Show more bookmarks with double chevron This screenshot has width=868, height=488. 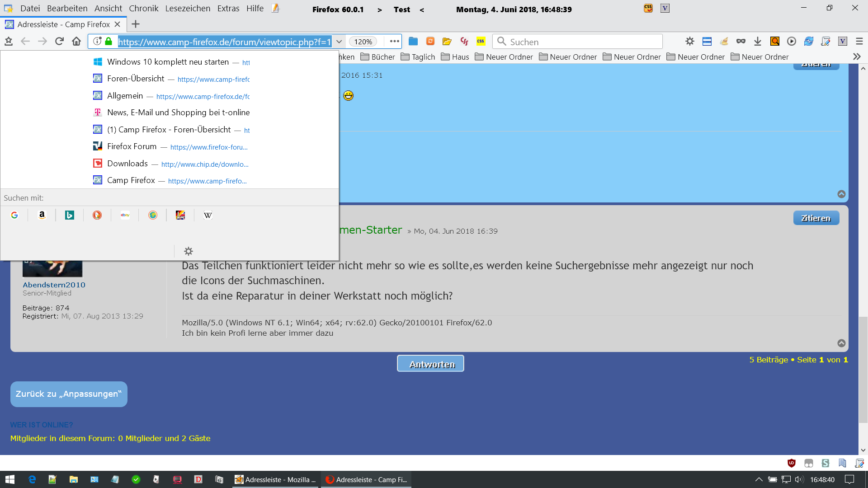857,57
